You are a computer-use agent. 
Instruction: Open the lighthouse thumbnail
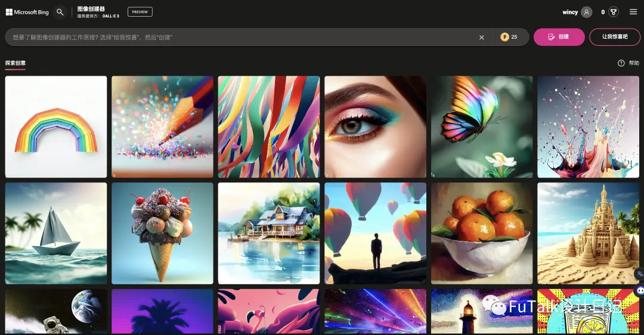point(482,311)
